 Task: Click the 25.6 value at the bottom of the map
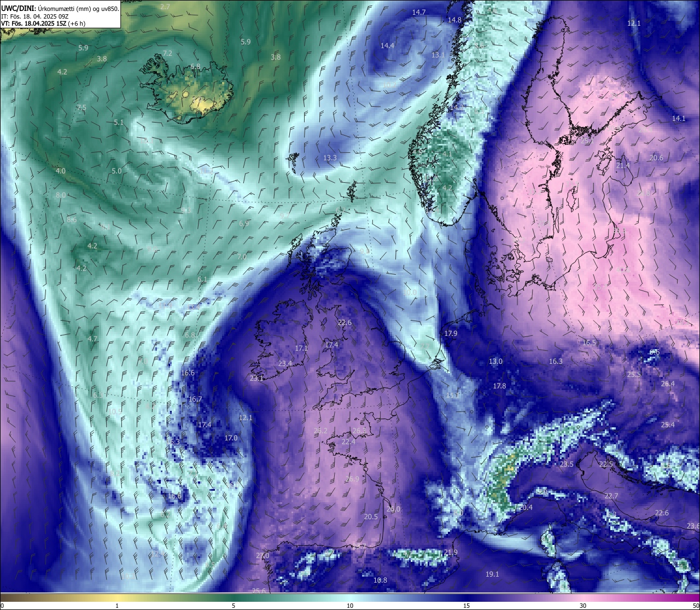259,590
